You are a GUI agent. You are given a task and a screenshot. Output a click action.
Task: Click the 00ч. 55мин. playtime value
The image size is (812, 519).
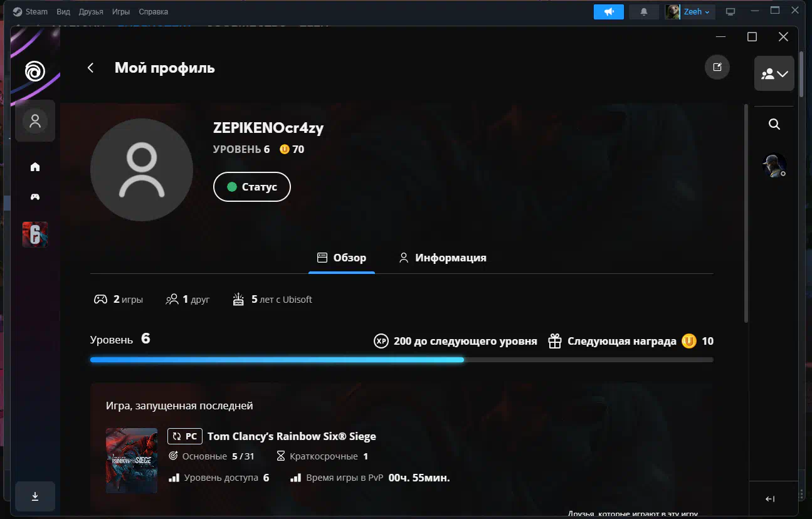(419, 478)
